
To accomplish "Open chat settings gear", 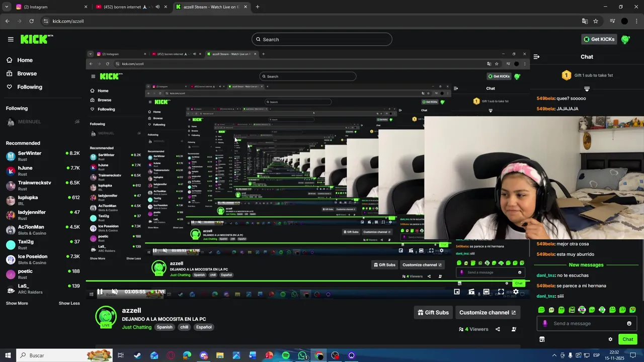I will [x=610, y=339].
